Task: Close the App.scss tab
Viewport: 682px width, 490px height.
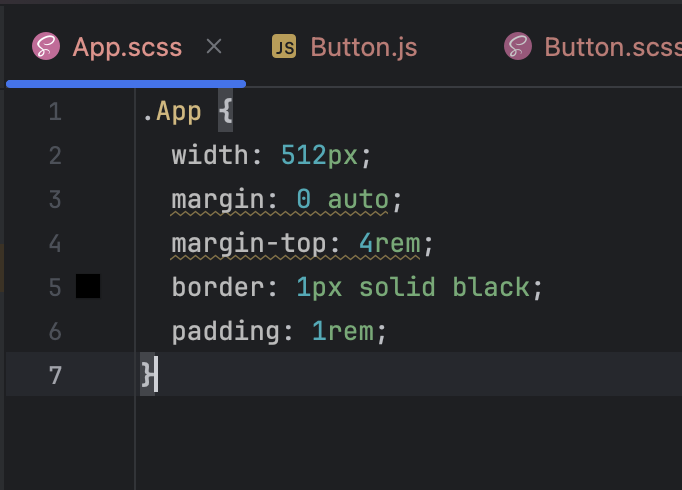Action: pos(214,46)
